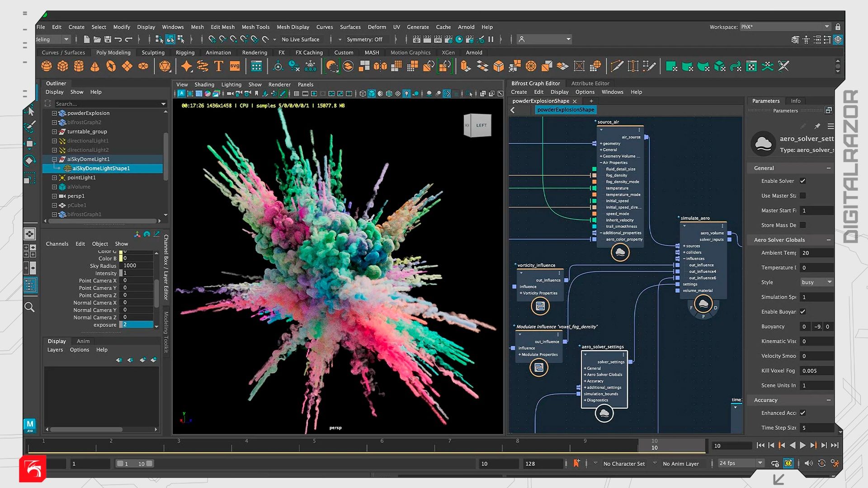Click the aero cloud icon under source_air node
Image resolution: width=868 pixels, height=488 pixels.
620,252
